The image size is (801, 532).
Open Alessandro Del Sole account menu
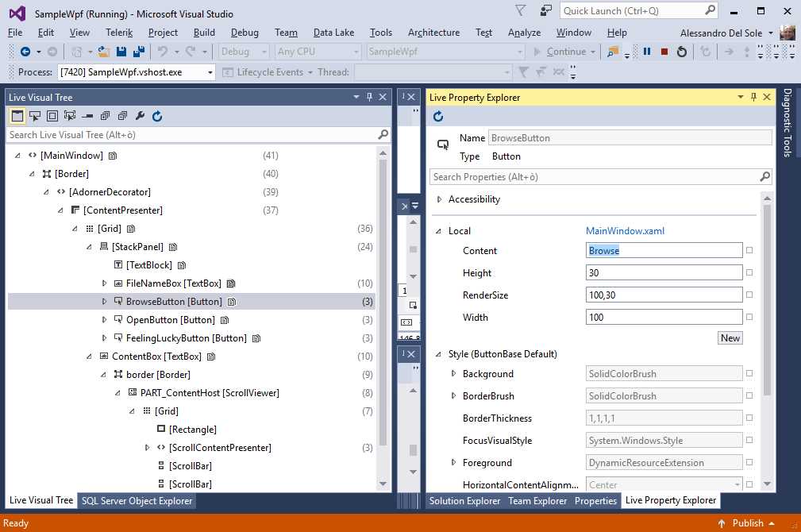[726, 33]
